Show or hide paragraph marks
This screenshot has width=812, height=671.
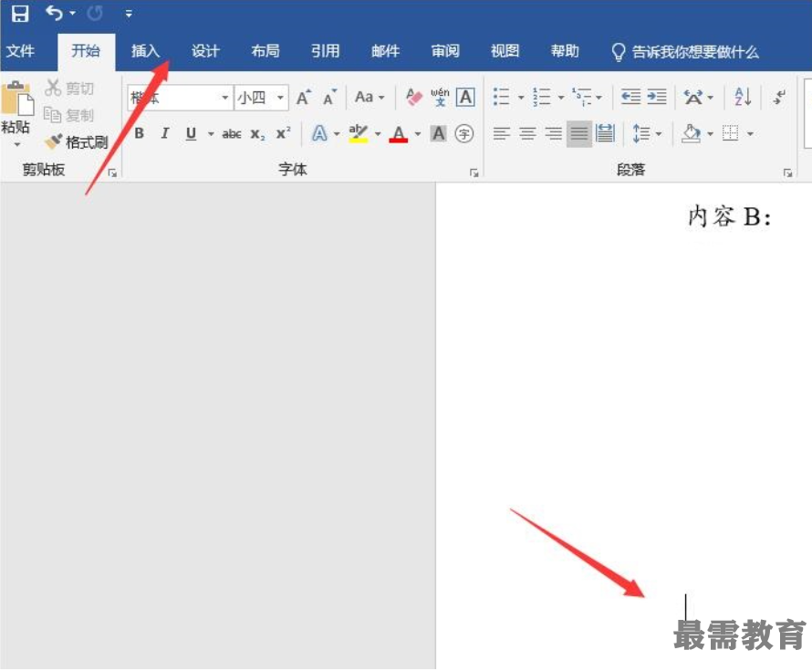[x=779, y=97]
